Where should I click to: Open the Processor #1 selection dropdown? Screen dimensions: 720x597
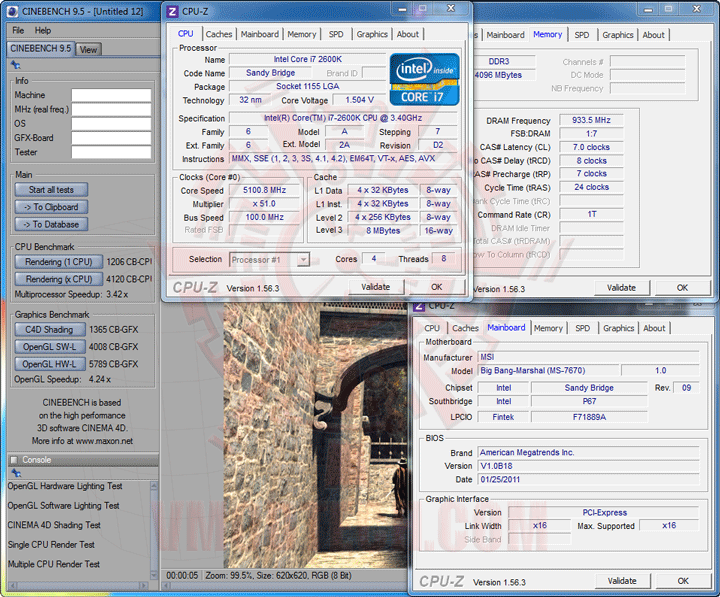[269, 259]
